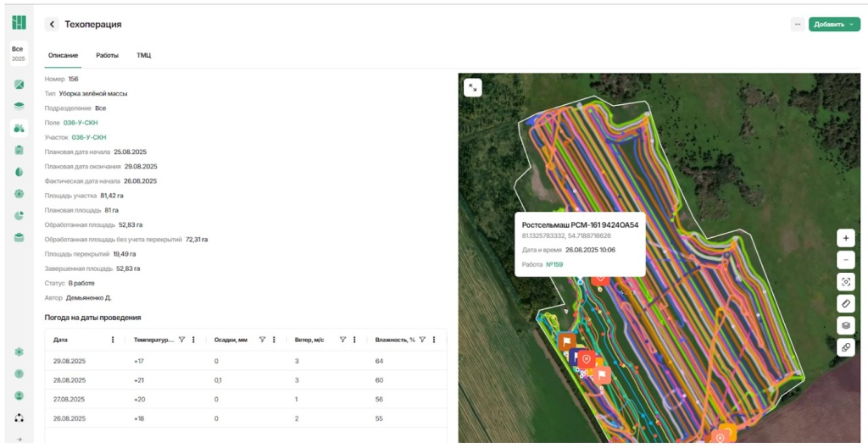Center the map on the field
Viewport: 868px width, 448px height.
coord(845,281)
